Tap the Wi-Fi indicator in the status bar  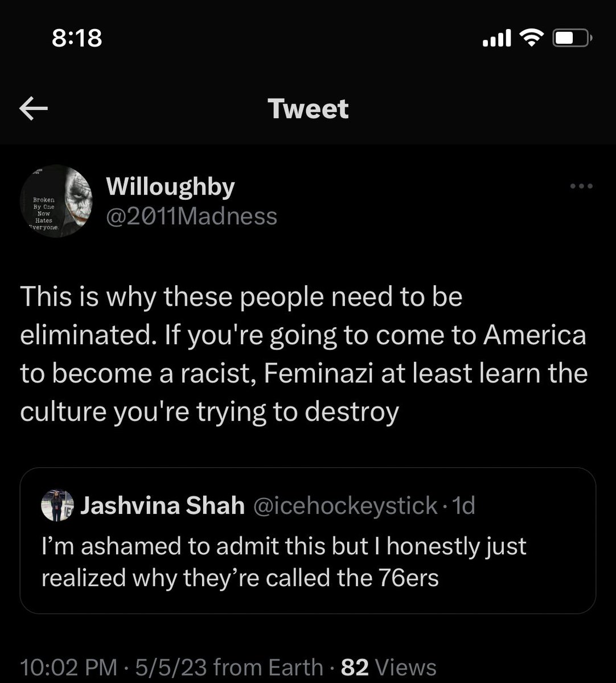pos(530,37)
